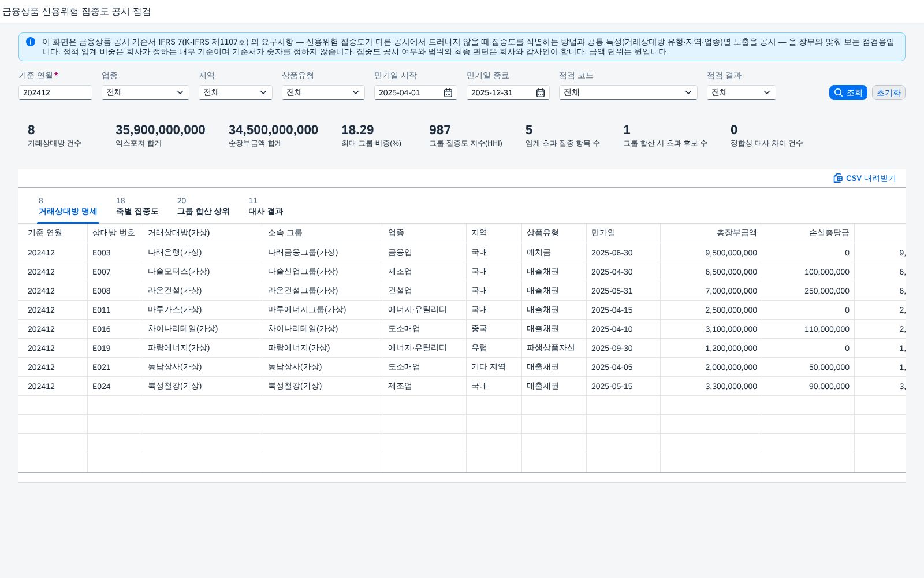
Task: Click the 익스포저 합계 value 35,900,000,000
Action: (x=161, y=130)
